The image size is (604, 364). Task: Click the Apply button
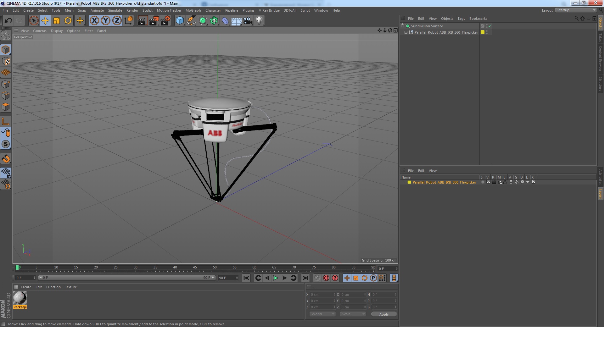[x=384, y=314]
